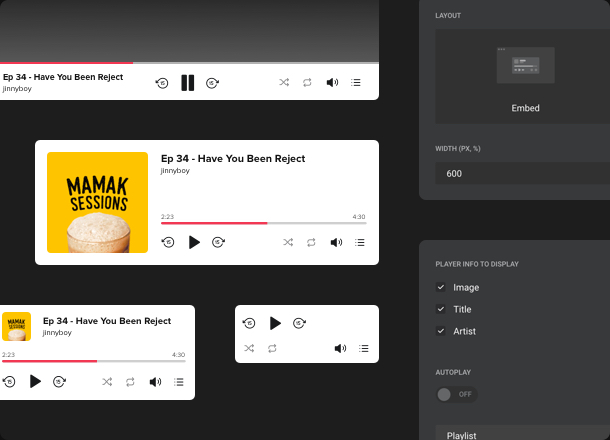Screen dimensions: 610x440
Task: Uncheck the Image checkbox
Action: coord(441,287)
